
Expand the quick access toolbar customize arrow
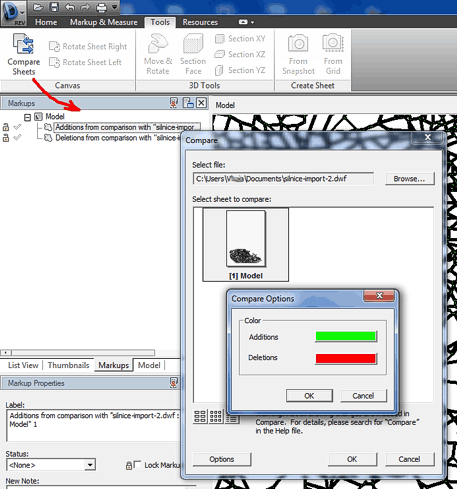(x=114, y=7)
